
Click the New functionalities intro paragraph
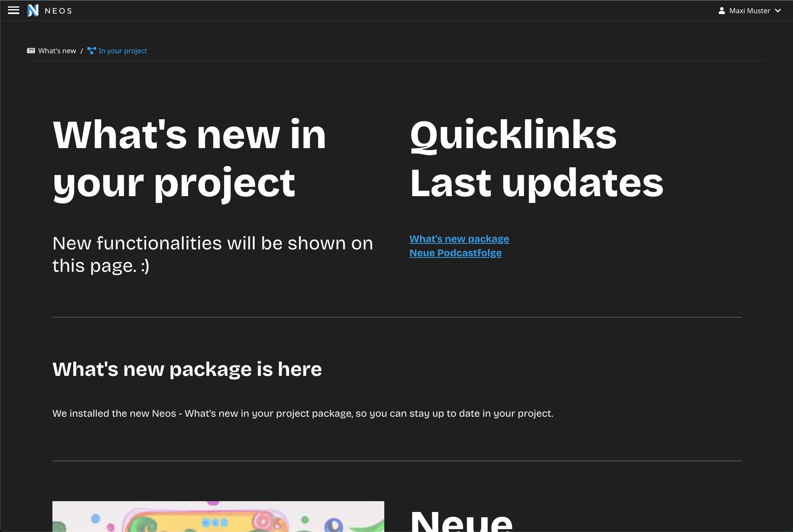[x=213, y=254]
